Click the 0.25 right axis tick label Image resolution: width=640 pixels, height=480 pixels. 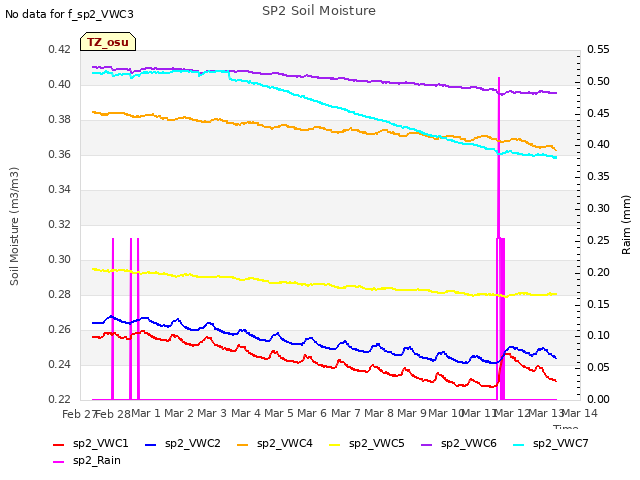[598, 240]
